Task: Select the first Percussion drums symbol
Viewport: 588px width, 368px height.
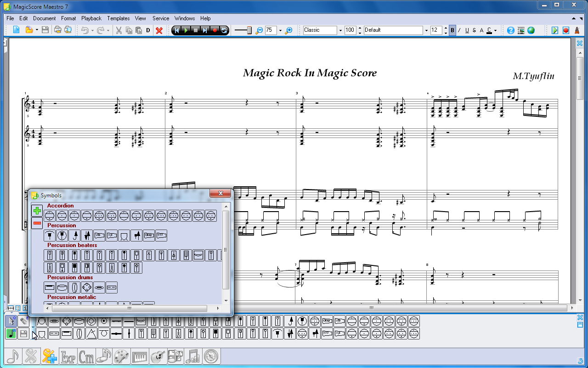Action: 50,287
